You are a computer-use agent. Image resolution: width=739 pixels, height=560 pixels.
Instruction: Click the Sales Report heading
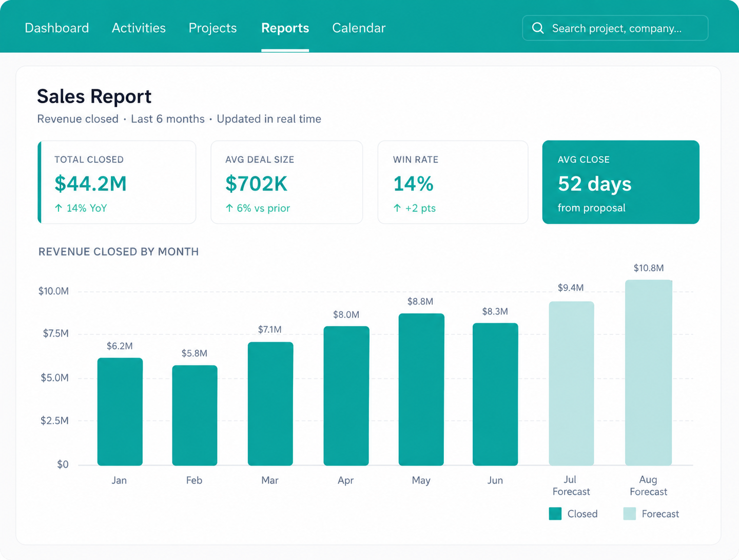[x=94, y=96]
